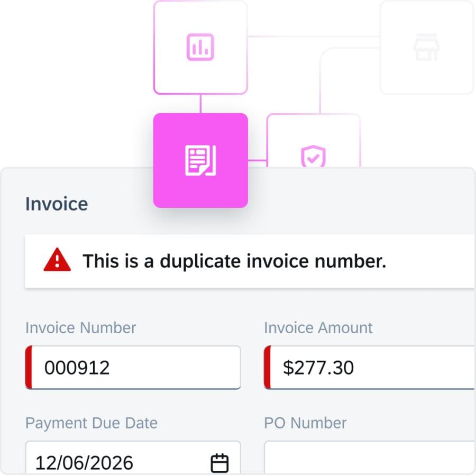Click the Invoice Amount field label
476x475 pixels.
coord(318,327)
